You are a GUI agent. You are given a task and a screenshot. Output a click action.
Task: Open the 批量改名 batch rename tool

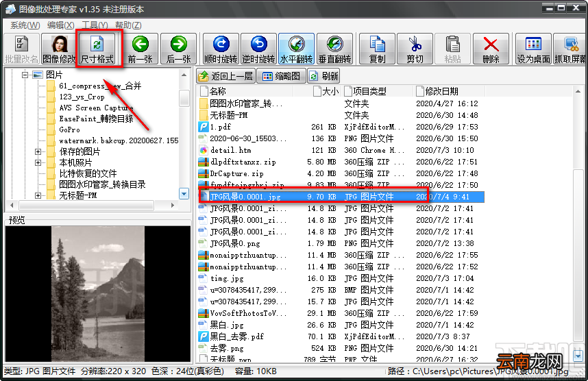21,49
